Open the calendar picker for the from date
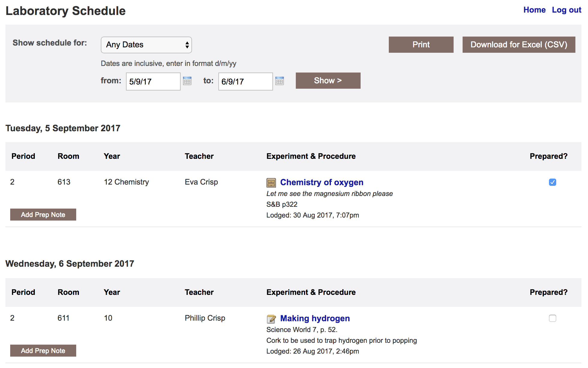The height and width of the screenshot is (368, 588). [x=187, y=81]
